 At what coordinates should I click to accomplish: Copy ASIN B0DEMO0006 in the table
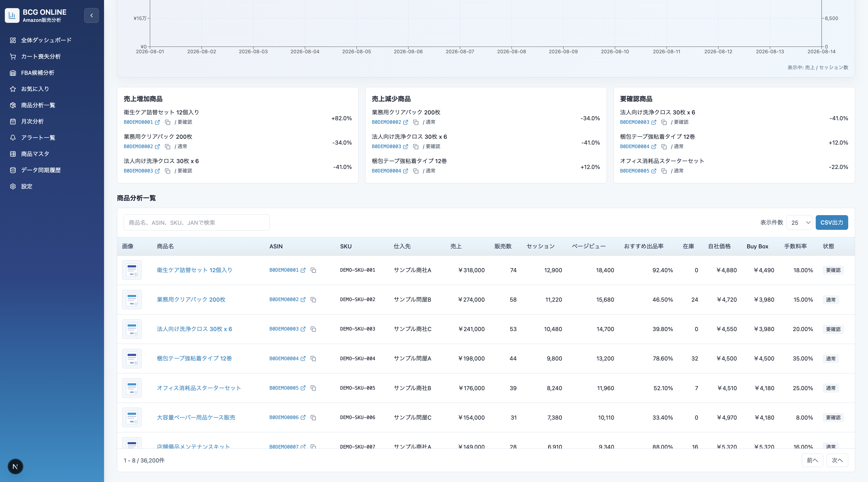coord(313,418)
